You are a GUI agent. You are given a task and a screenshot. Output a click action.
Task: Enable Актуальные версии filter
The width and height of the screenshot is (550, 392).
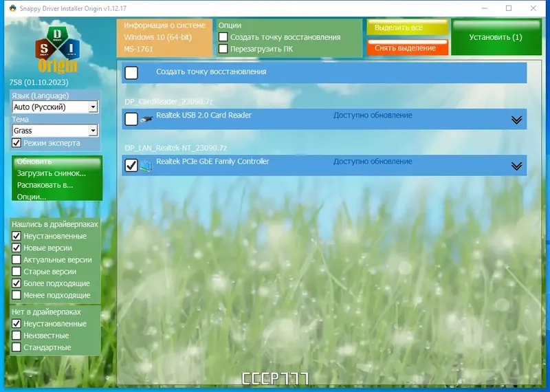click(16, 260)
